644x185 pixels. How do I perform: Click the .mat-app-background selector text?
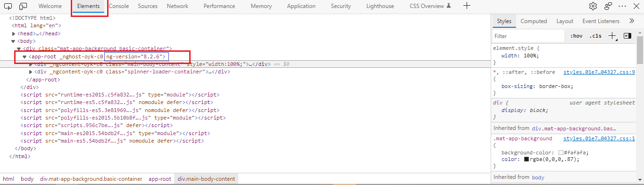[x=522, y=138]
